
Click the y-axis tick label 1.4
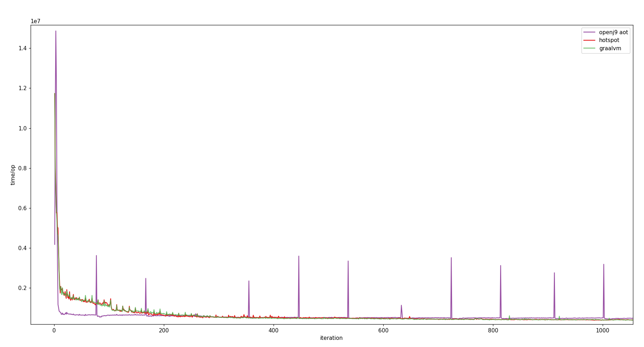coord(22,48)
